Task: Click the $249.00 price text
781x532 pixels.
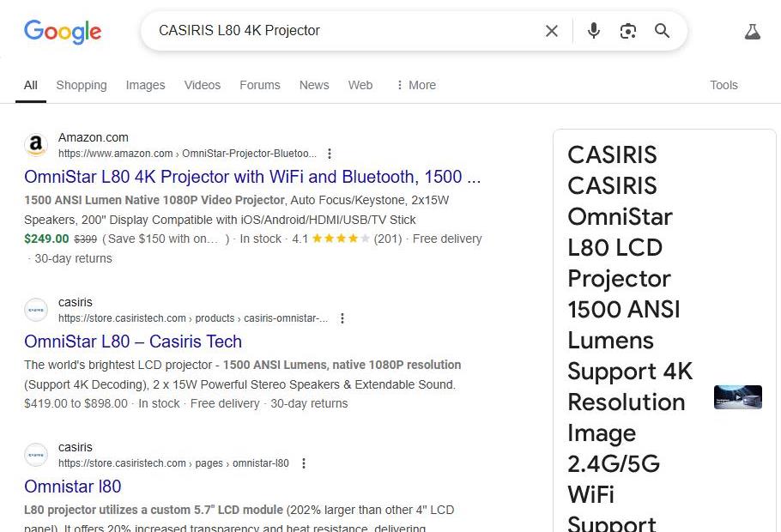Action: [46, 239]
